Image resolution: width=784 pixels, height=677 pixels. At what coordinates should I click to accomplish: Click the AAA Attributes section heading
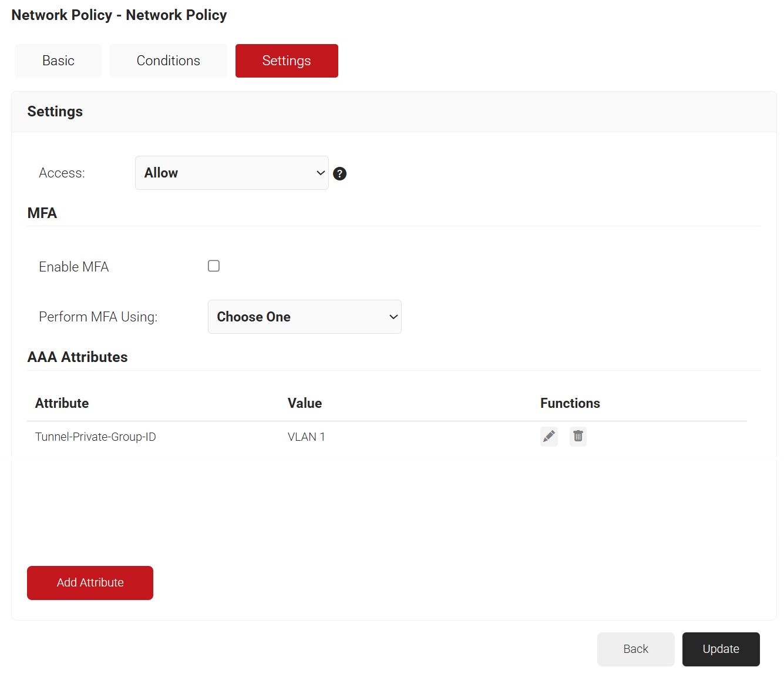point(78,357)
